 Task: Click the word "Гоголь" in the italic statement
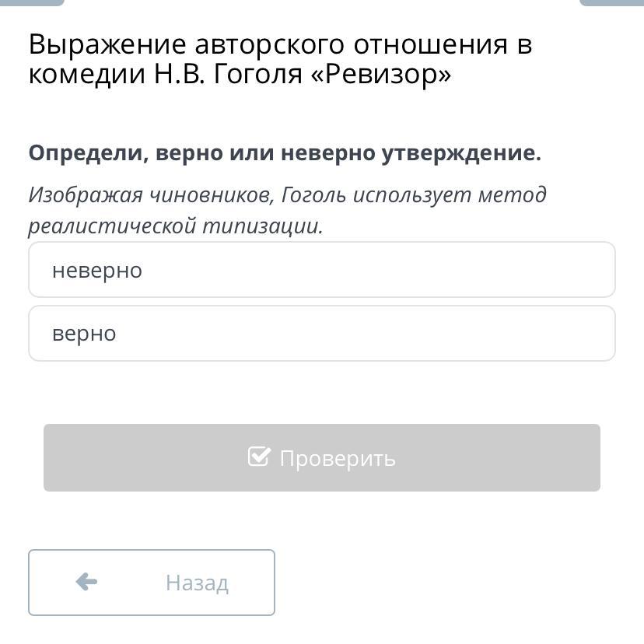point(313,194)
